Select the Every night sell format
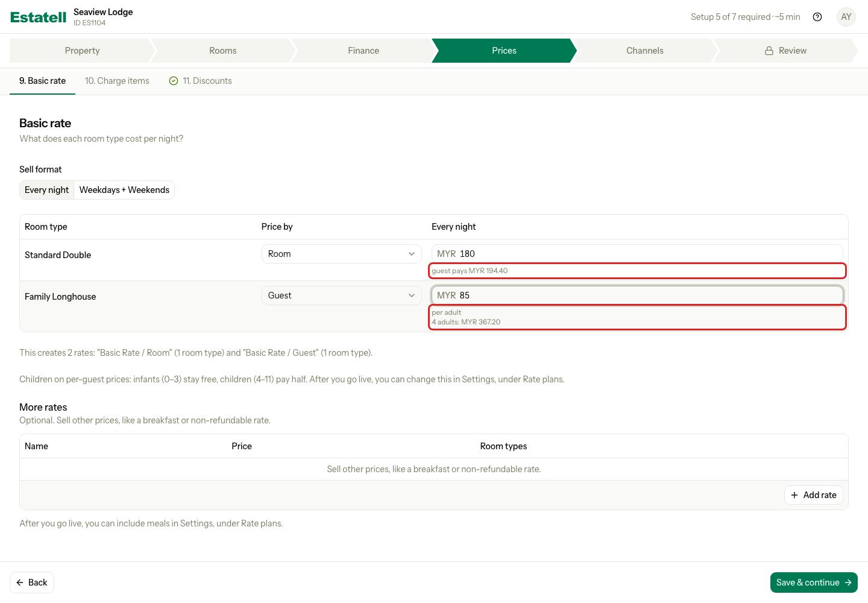 click(x=47, y=190)
